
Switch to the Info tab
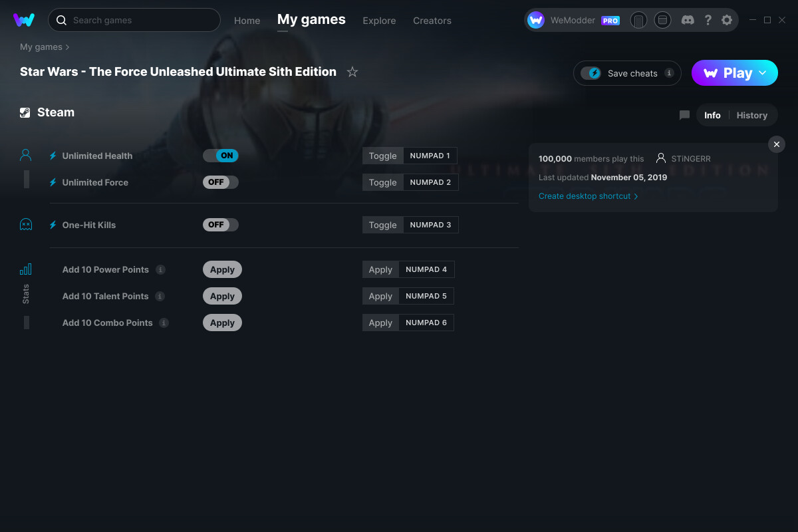(x=712, y=115)
